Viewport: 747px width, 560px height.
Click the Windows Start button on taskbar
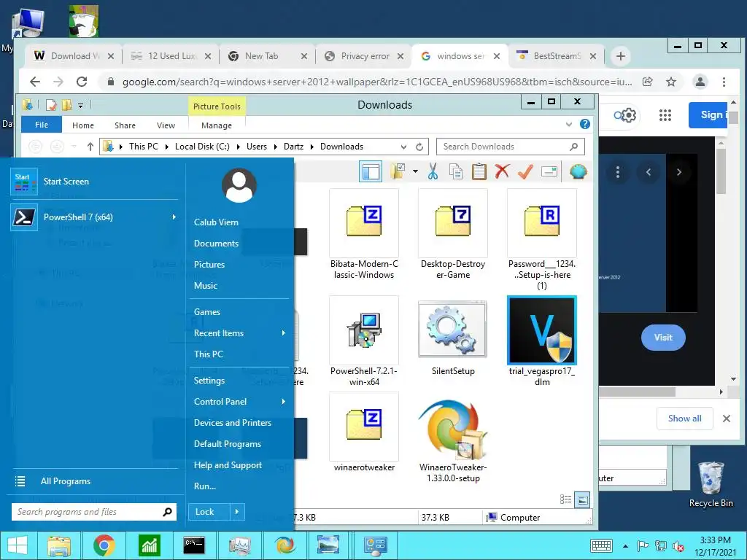[18, 545]
